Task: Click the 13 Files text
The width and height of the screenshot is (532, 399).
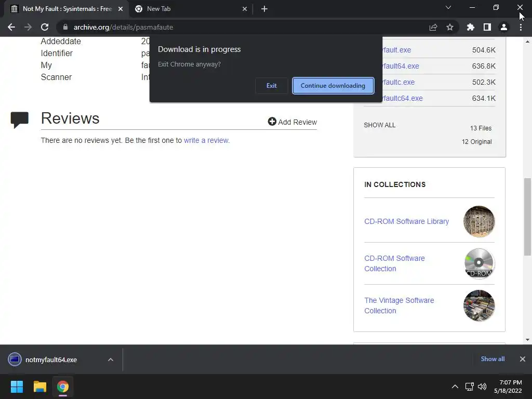Action: (x=481, y=128)
